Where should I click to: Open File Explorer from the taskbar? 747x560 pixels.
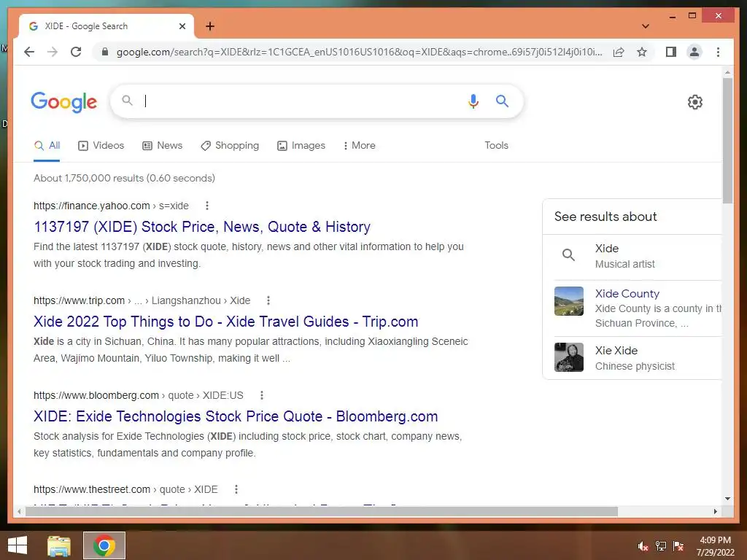(59, 545)
